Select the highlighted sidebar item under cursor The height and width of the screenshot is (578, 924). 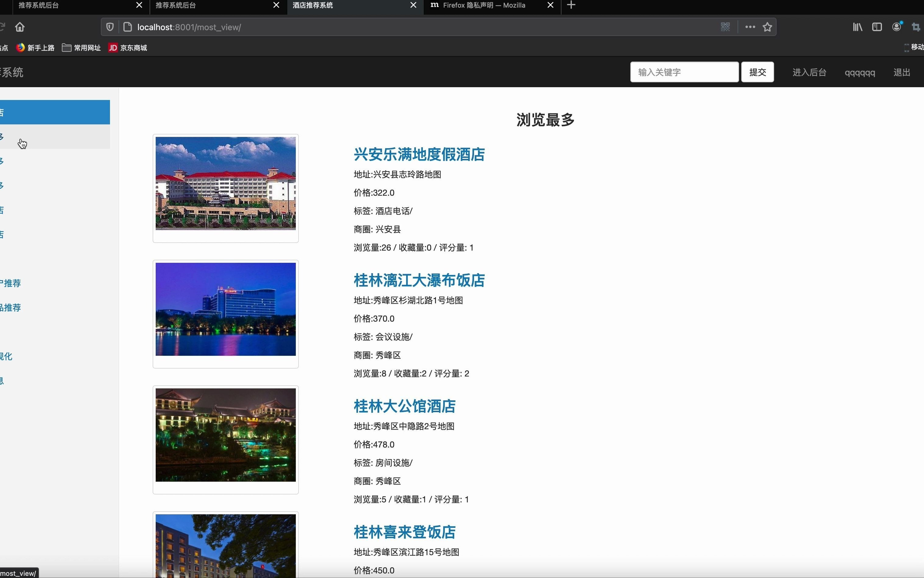pyautogui.click(x=55, y=137)
